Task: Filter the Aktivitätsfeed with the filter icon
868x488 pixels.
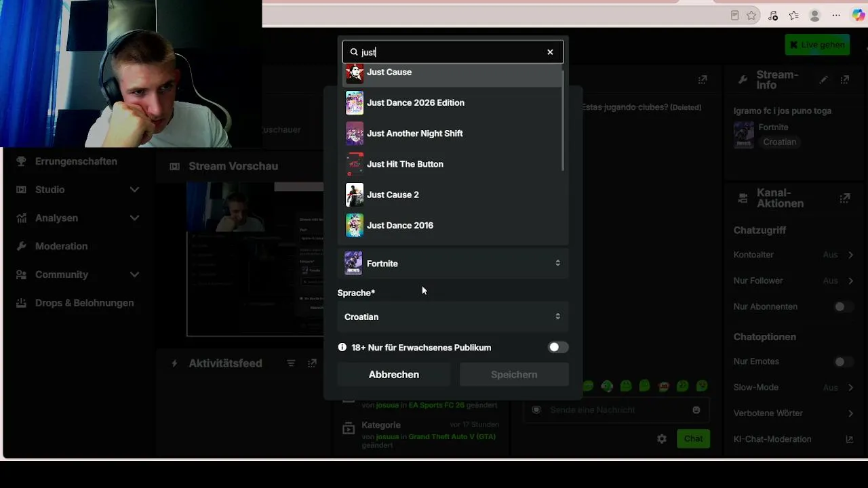Action: [291, 363]
